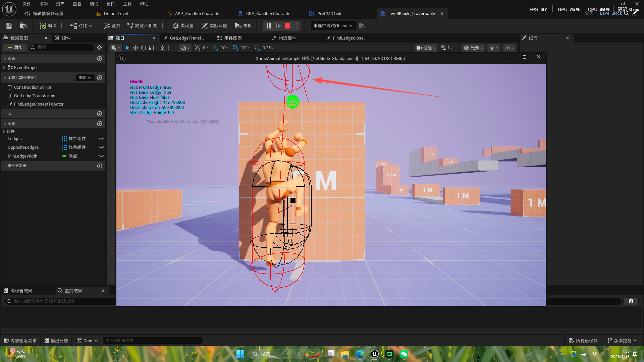This screenshot has height=362, width=644.
Task: Select the translate move tool
Action: click(136, 48)
